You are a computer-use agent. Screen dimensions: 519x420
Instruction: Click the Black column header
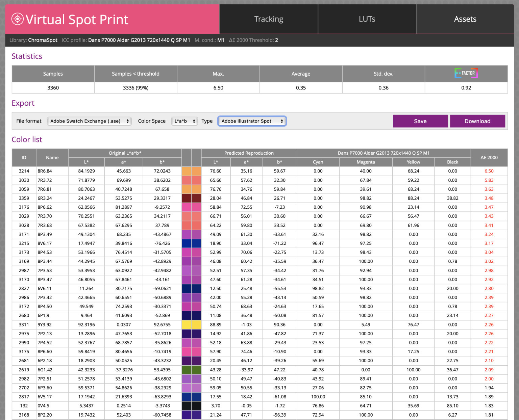tap(452, 162)
